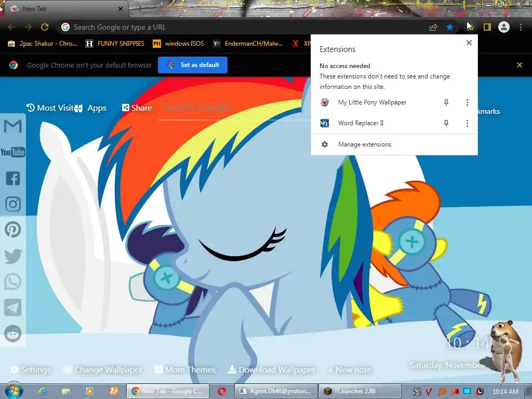This screenshot has width=532, height=399.
Task: Open a new browser tab with plus button
Action: [x=139, y=9]
